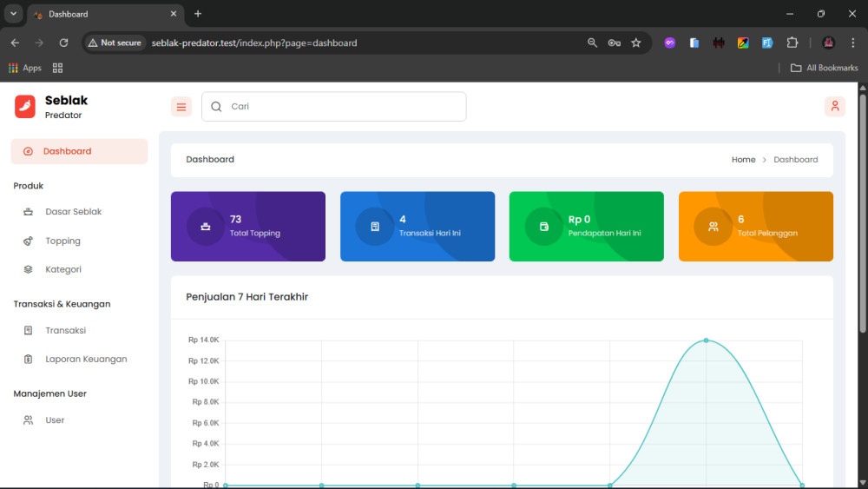Viewport: 868px width, 489px height.
Task: Open Laporan Keuangan report page
Action: coord(86,359)
